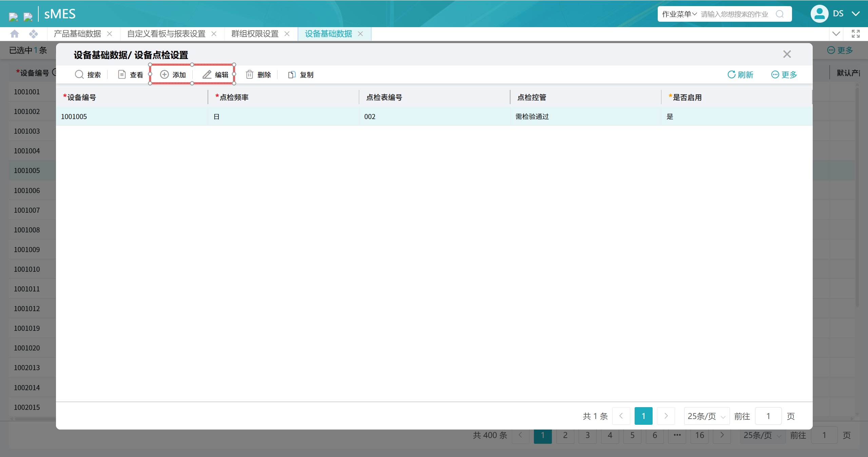The image size is (868, 457).
Task: Click the 查看 toolbar button
Action: coord(130,75)
